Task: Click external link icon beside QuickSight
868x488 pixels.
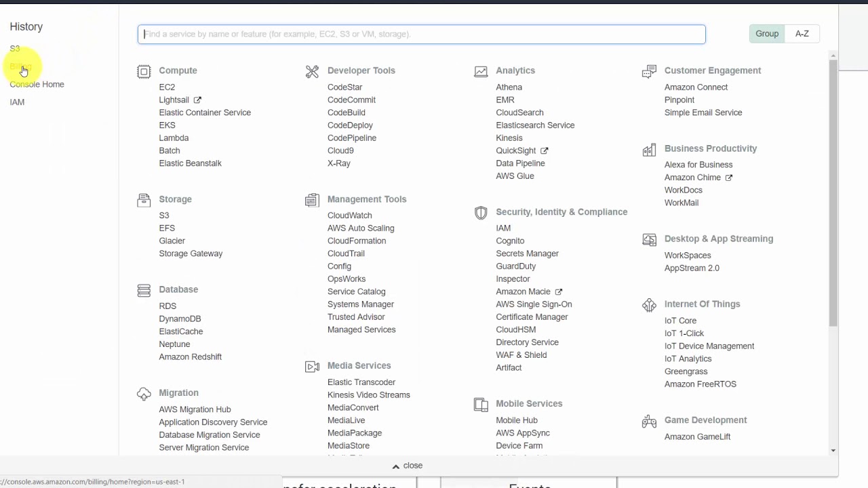Action: point(545,150)
